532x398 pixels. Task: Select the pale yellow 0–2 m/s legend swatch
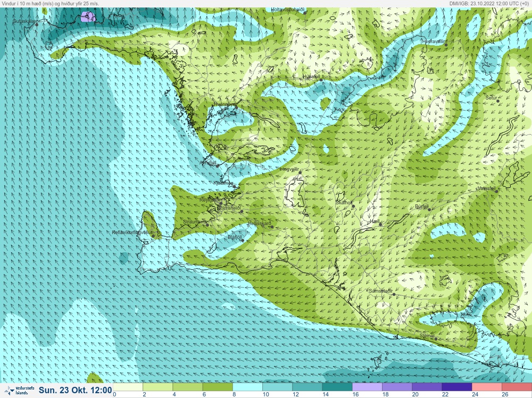[128, 387]
